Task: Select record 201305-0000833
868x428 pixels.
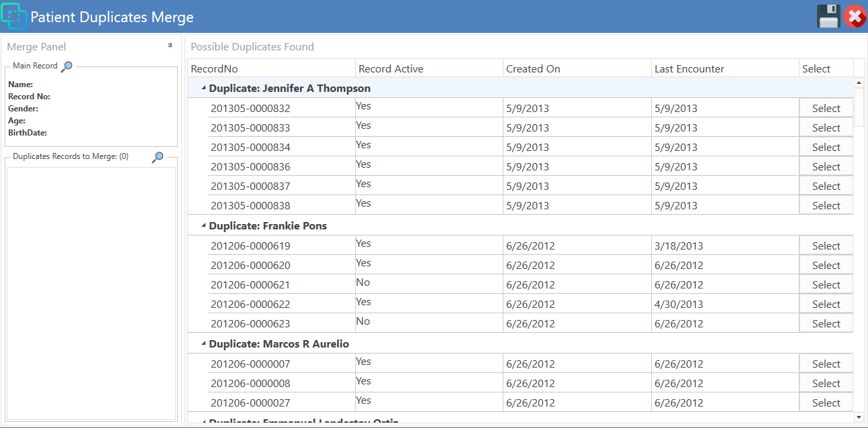Action: pyautogui.click(x=826, y=127)
